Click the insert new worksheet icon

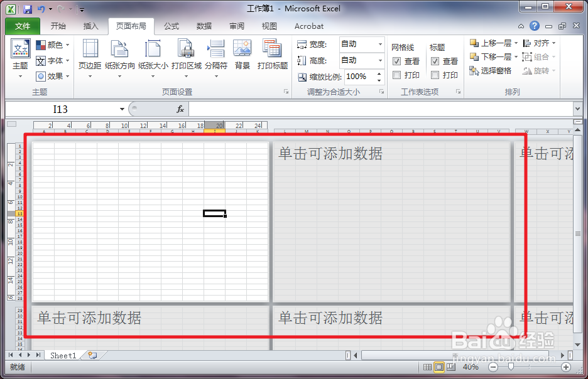pyautogui.click(x=92, y=355)
